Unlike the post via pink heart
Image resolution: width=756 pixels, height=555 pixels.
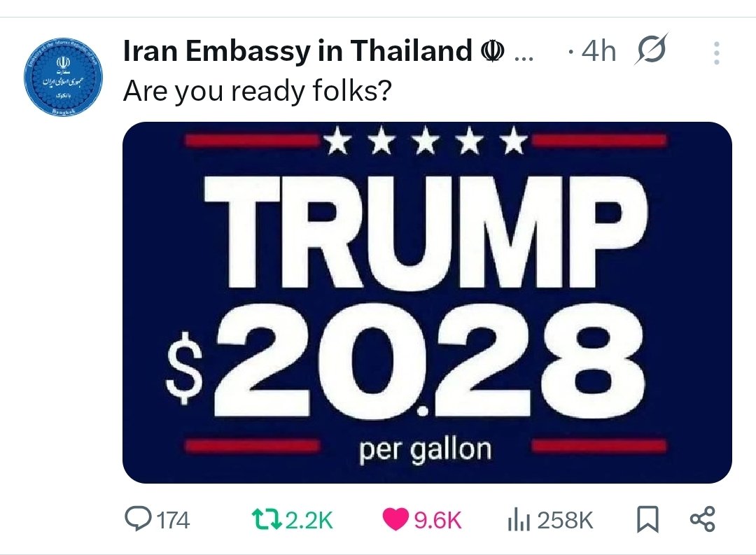point(395,519)
